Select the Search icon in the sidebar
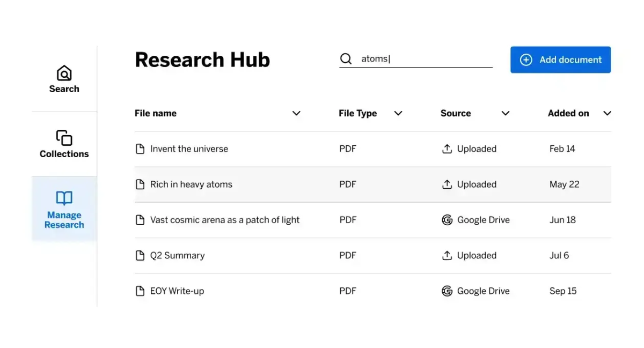The image size is (644, 348). 64,73
